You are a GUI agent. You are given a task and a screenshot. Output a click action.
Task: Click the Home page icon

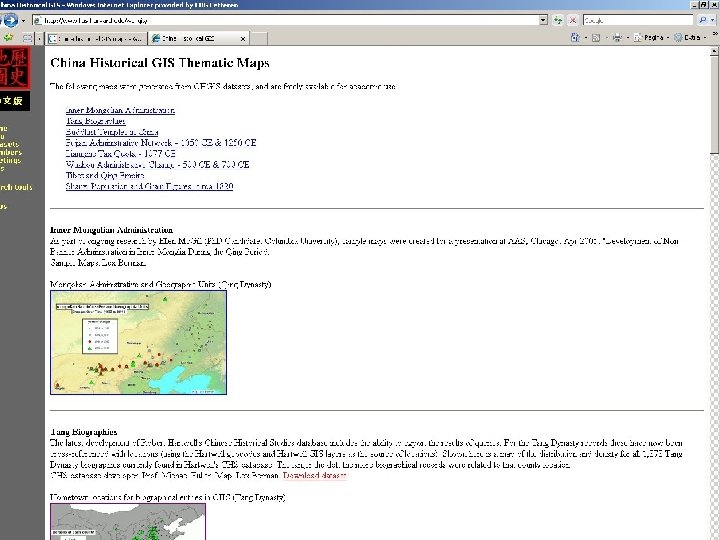click(575, 38)
